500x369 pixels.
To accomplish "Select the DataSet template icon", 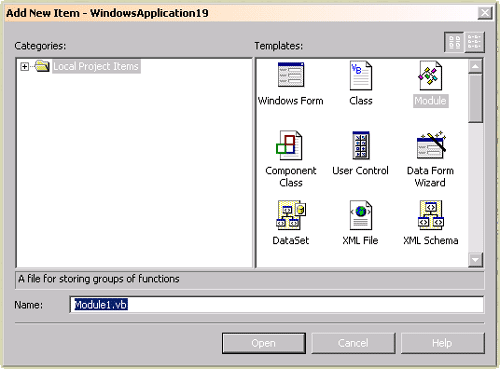I will pos(291,215).
